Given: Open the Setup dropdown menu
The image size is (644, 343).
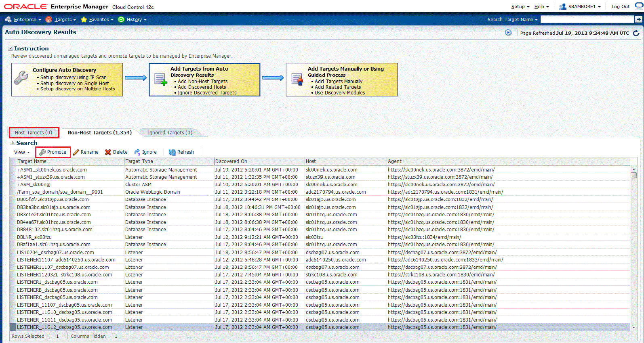Looking at the screenshot, I should tap(520, 6).
